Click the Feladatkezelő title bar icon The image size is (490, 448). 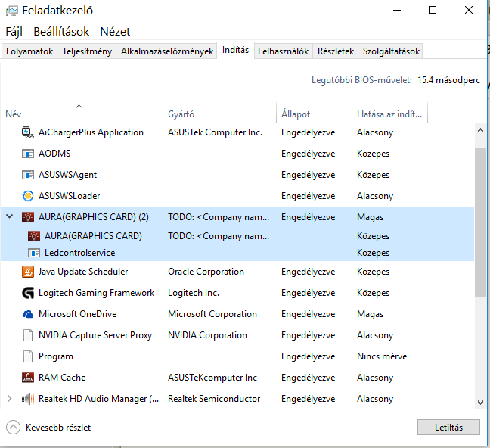pyautogui.click(x=12, y=11)
